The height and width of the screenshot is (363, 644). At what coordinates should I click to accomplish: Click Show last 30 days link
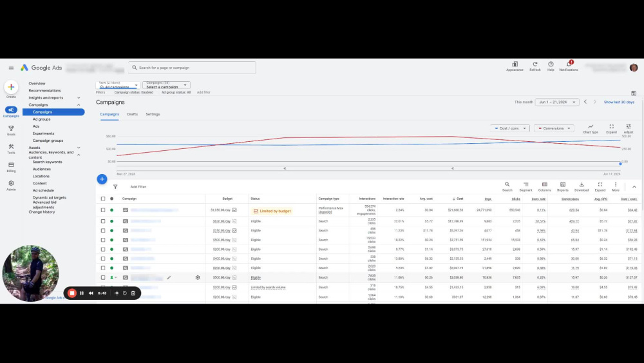[x=619, y=102]
